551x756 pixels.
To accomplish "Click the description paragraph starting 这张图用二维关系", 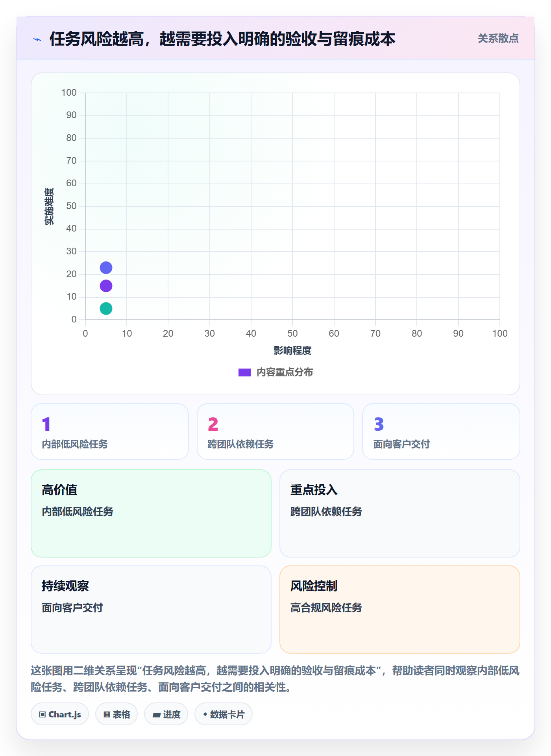I will click(x=275, y=679).
